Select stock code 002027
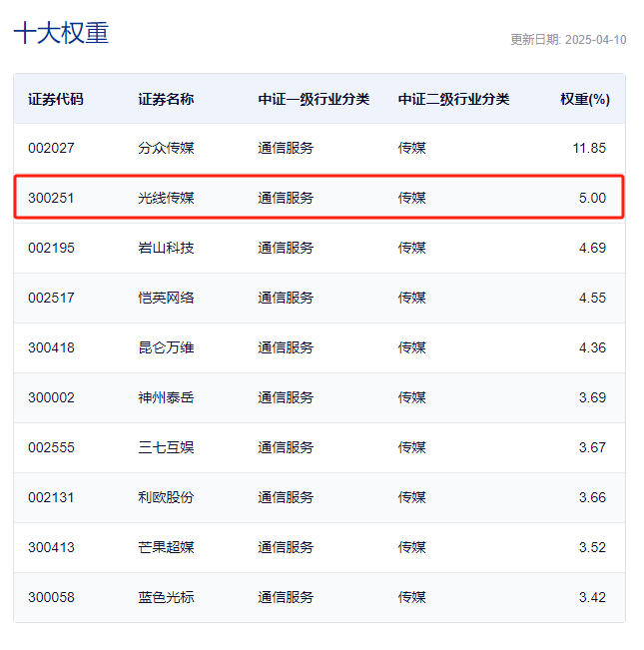This screenshot has width=644, height=650. [51, 148]
